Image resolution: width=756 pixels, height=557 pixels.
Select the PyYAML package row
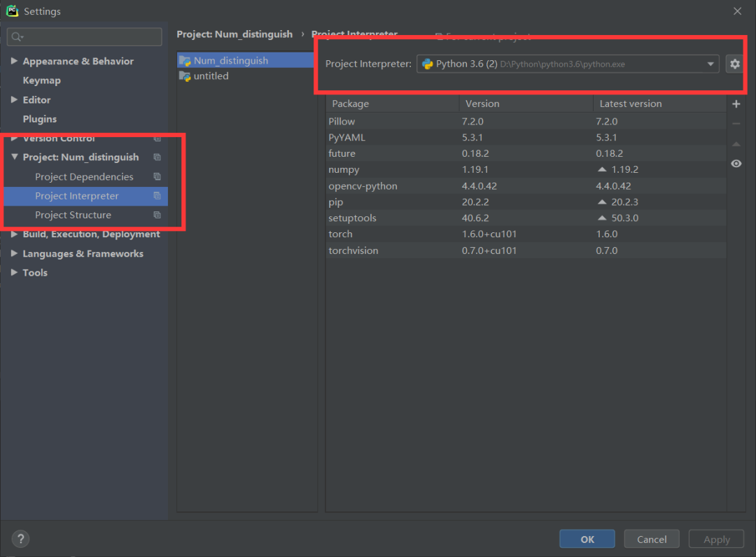pos(526,137)
